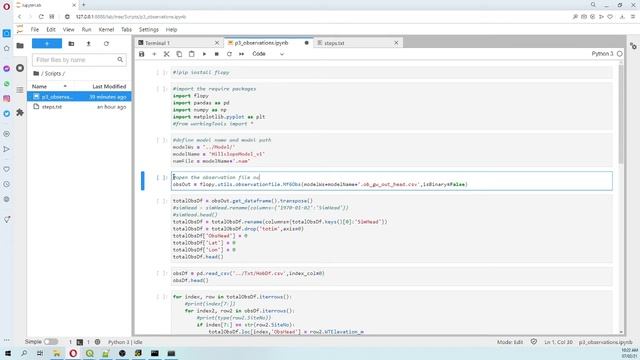This screenshot has width=640, height=360.
Task: Save the notebook with the floppy disk icon
Action: (x=142, y=54)
